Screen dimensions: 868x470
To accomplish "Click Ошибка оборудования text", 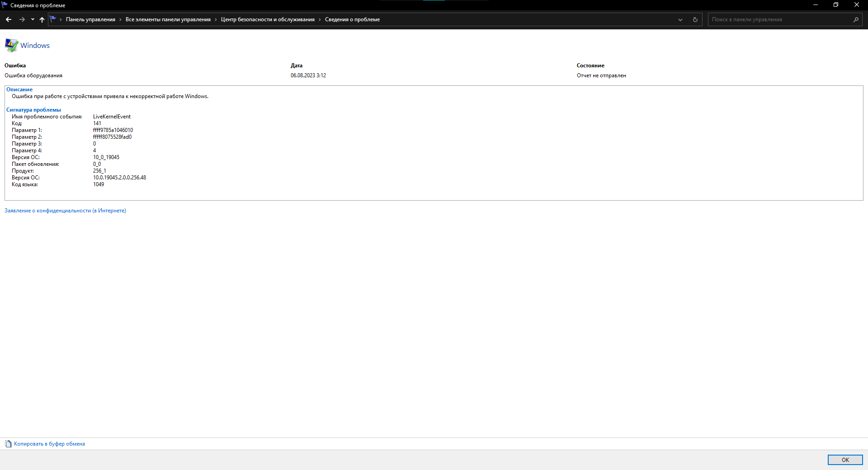I will pos(33,75).
